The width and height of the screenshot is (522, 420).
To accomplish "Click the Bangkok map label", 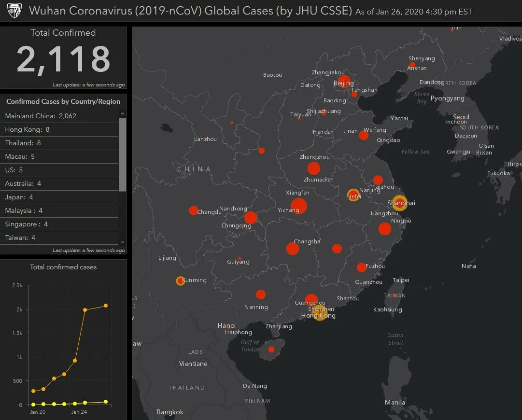I will (170, 412).
